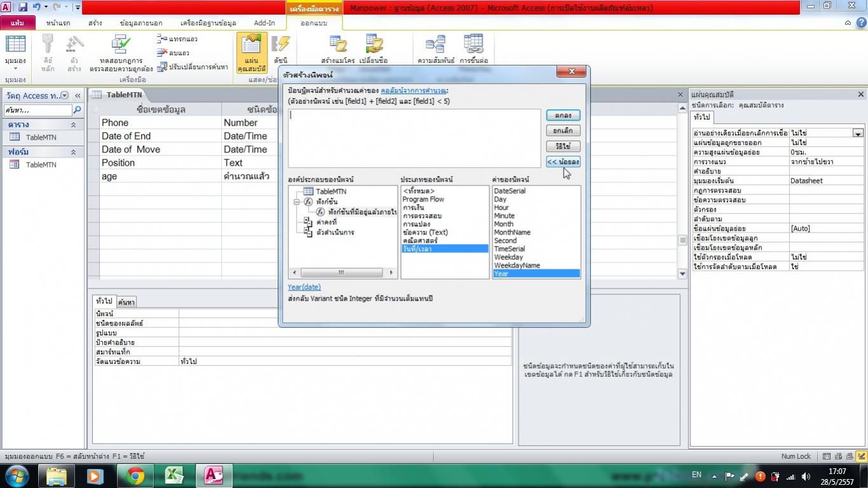
Task: Click ตกลง OK button in expression builder
Action: [563, 115]
